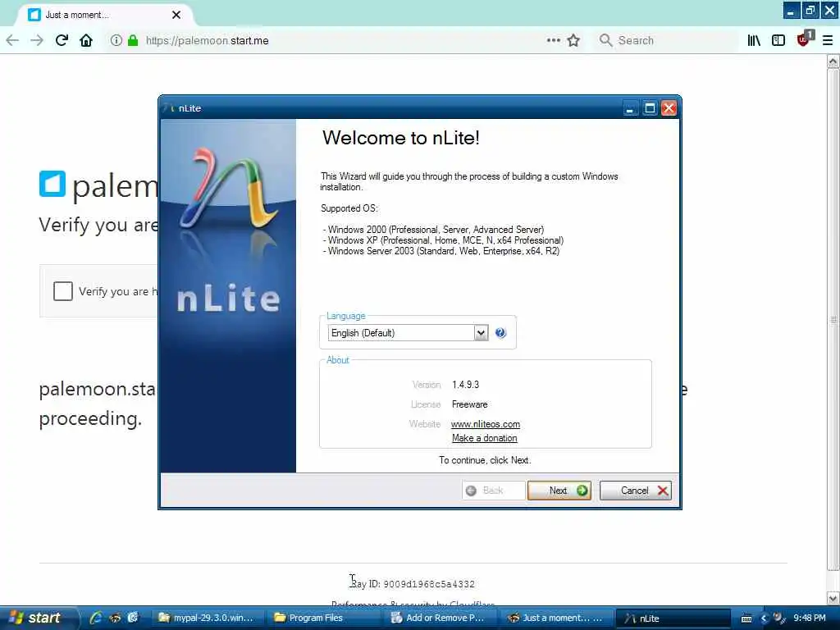Toggle the browser sidebar icon

pyautogui.click(x=778, y=40)
